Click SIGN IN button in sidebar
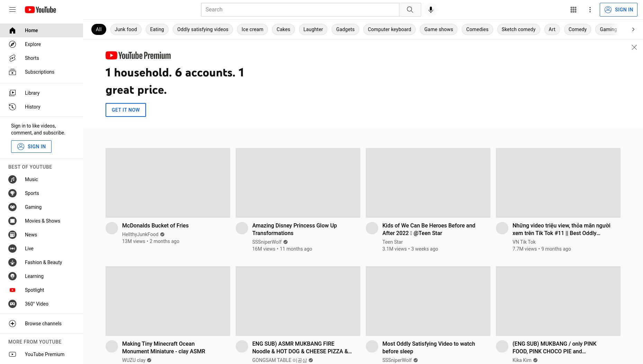The width and height of the screenshot is (643, 364). 31,147
